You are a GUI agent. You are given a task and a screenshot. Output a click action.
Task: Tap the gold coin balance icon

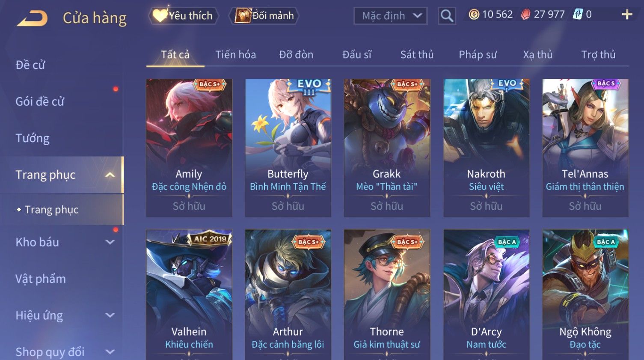point(474,15)
